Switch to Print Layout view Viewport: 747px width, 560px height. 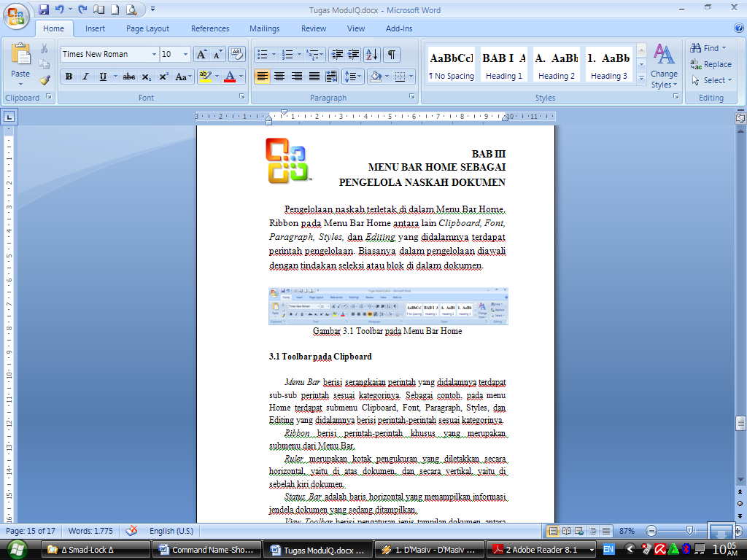(553, 531)
